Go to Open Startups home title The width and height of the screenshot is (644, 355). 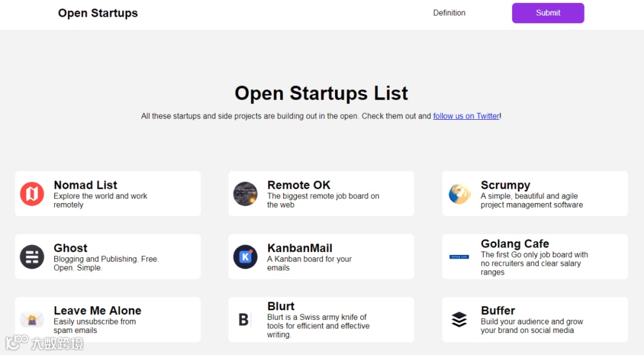click(98, 13)
